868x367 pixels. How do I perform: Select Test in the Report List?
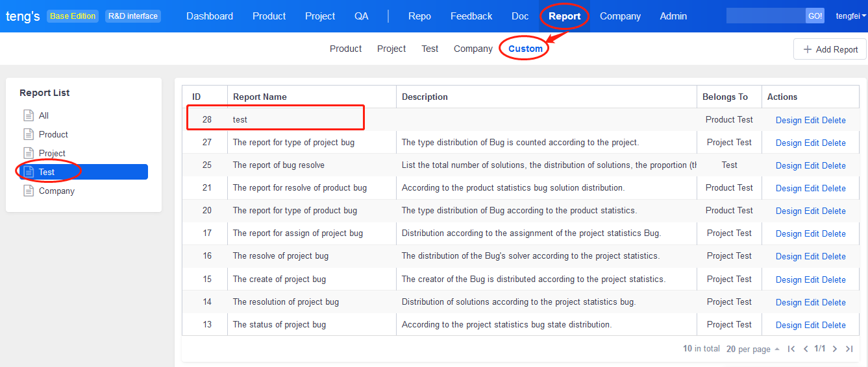pyautogui.click(x=47, y=172)
